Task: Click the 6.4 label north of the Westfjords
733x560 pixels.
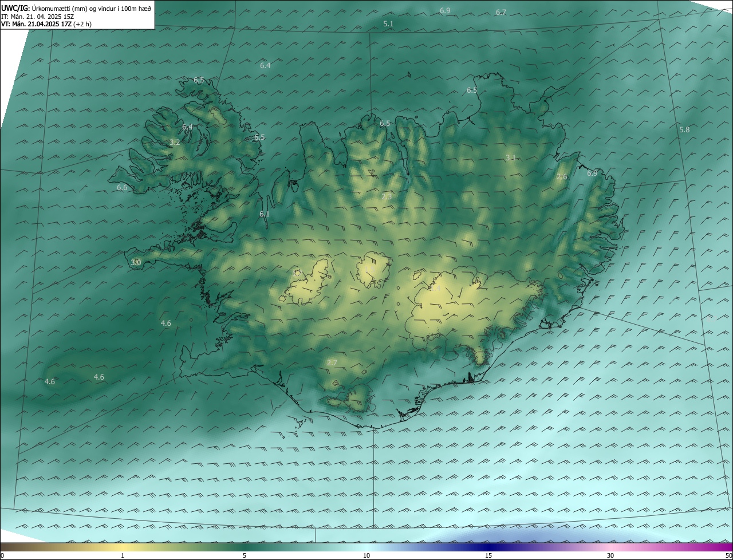Action: point(265,65)
